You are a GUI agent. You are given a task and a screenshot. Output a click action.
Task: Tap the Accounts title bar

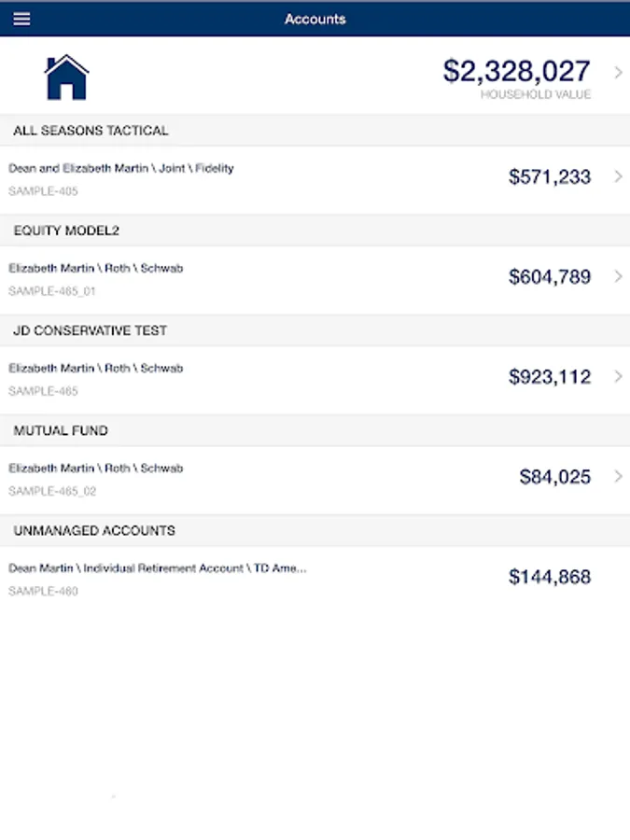tap(315, 19)
